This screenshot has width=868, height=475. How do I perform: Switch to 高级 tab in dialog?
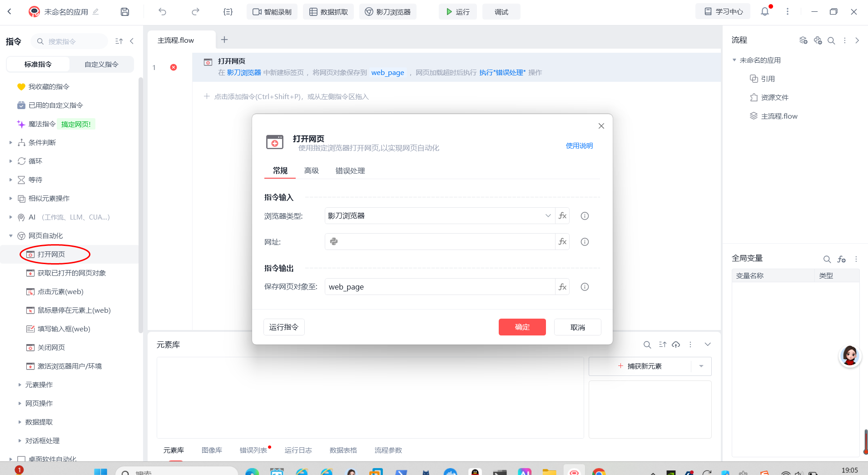tap(312, 171)
